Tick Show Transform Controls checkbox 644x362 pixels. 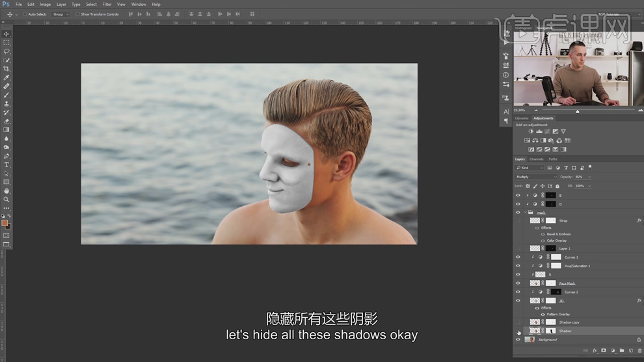[77, 14]
